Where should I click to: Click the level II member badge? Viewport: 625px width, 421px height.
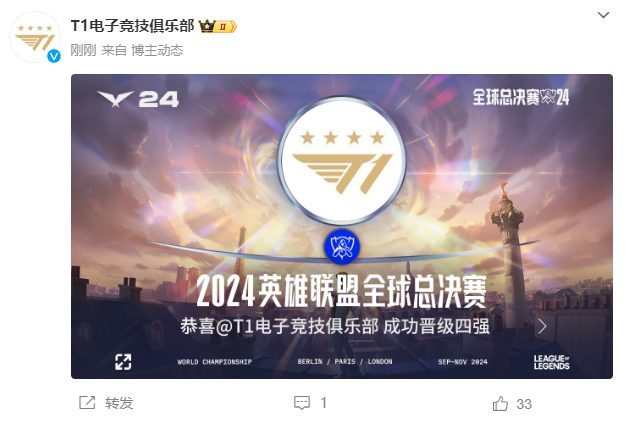[x=226, y=27]
